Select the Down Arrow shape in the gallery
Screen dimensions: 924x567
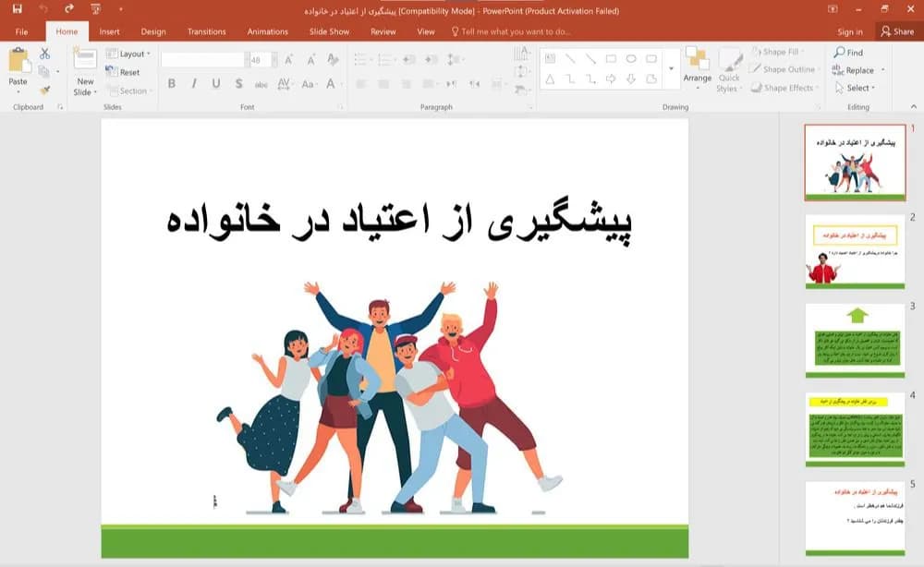630,78
